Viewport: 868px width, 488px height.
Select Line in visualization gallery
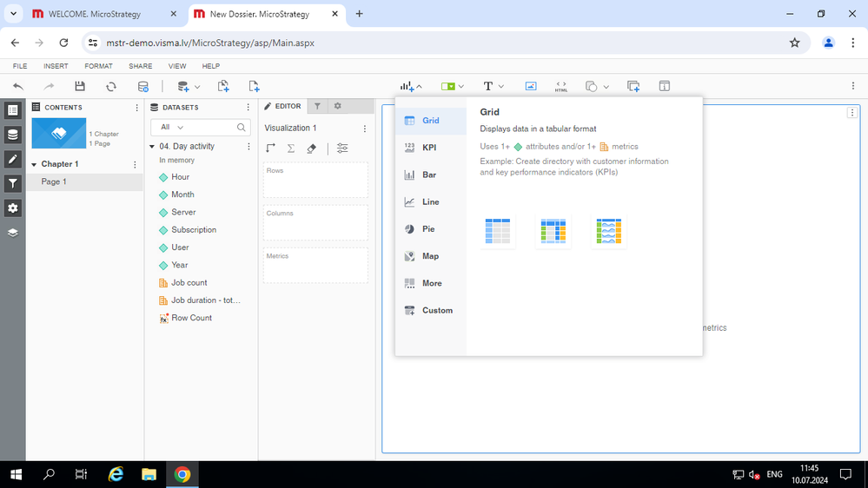tap(431, 202)
